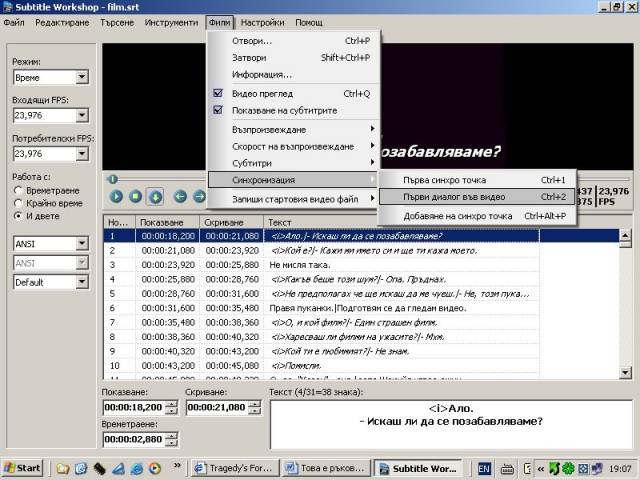Click the second quick launch icon
The height and width of the screenshot is (480, 640).
[x=81, y=468]
